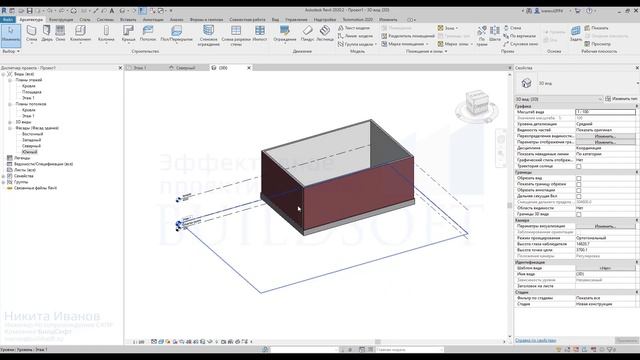Select the Колонна (Column) tool
640x360 pixels.
click(106, 33)
